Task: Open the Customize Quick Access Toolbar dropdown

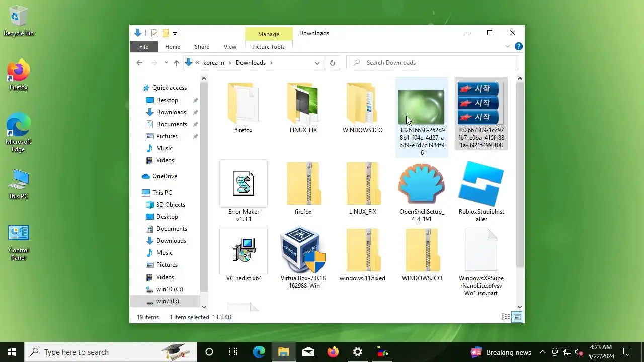Action: click(175, 33)
